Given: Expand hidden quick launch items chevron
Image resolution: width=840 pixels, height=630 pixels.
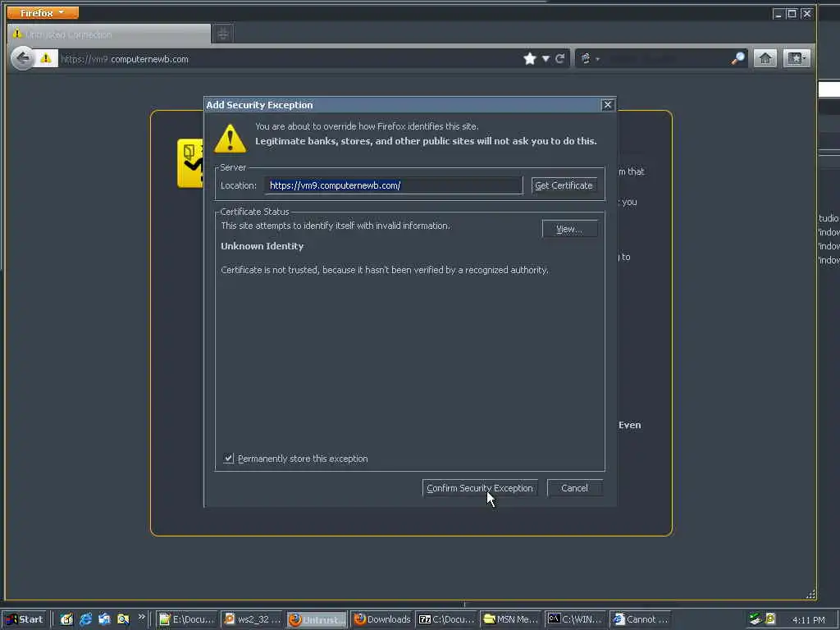Looking at the screenshot, I should click(x=141, y=617).
